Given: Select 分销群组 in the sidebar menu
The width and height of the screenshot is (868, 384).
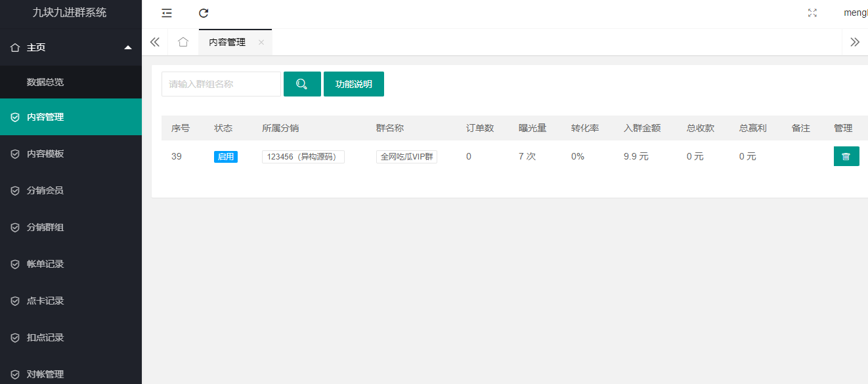Looking at the screenshot, I should [41, 227].
